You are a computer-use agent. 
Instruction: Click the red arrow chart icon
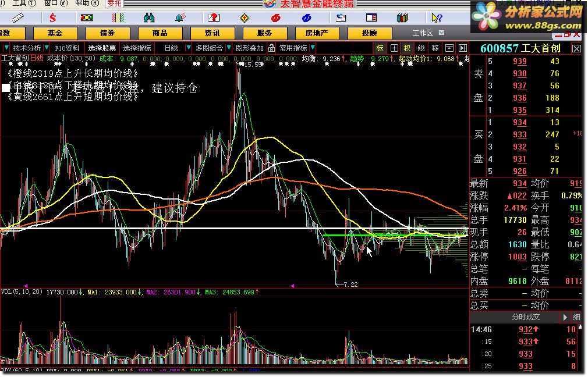tap(214, 17)
